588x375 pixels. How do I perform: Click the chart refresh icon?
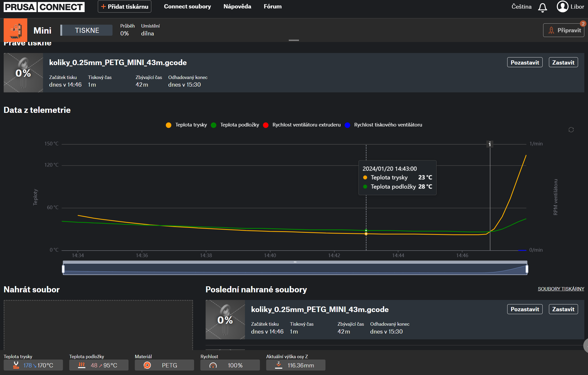[571, 130]
